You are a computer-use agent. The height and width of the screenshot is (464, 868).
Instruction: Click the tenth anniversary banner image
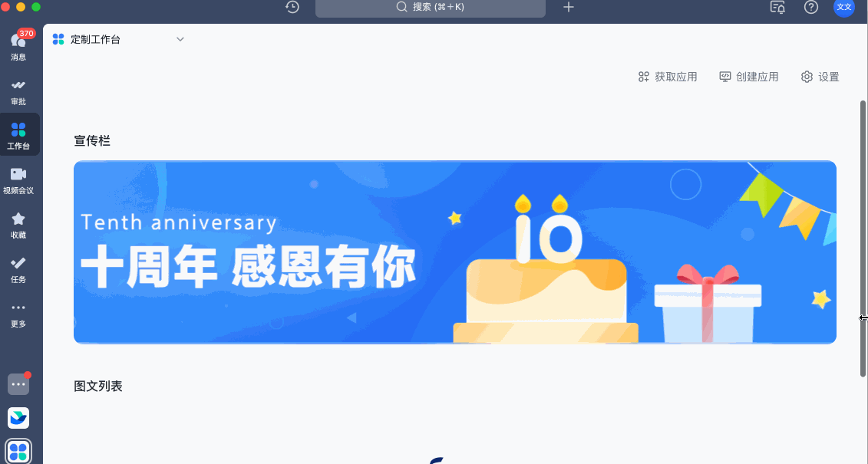455,252
